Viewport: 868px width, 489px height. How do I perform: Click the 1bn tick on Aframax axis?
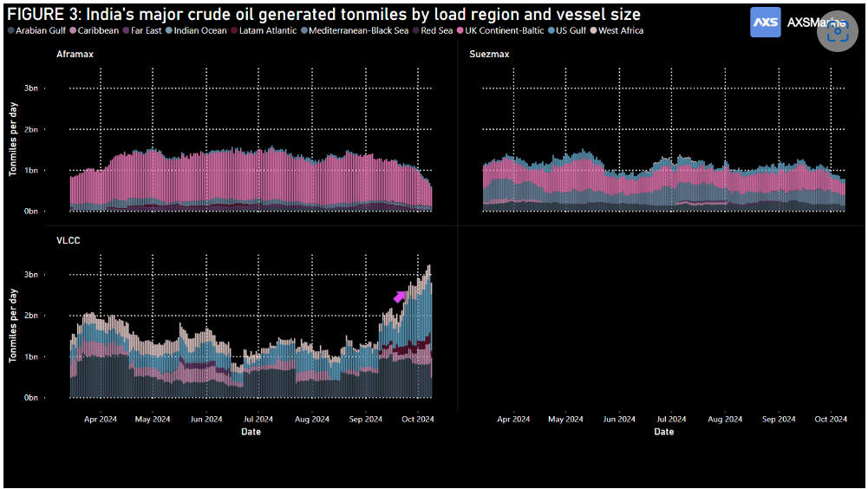click(x=31, y=171)
